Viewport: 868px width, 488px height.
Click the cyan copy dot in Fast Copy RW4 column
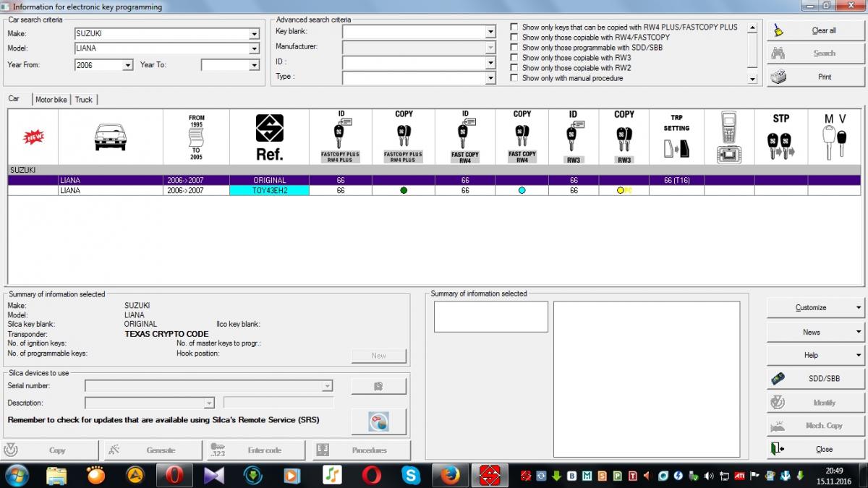click(522, 191)
